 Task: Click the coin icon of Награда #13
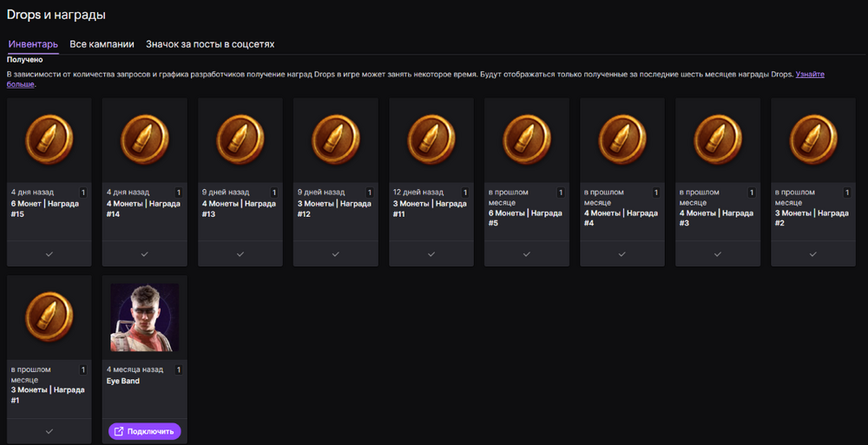point(240,140)
